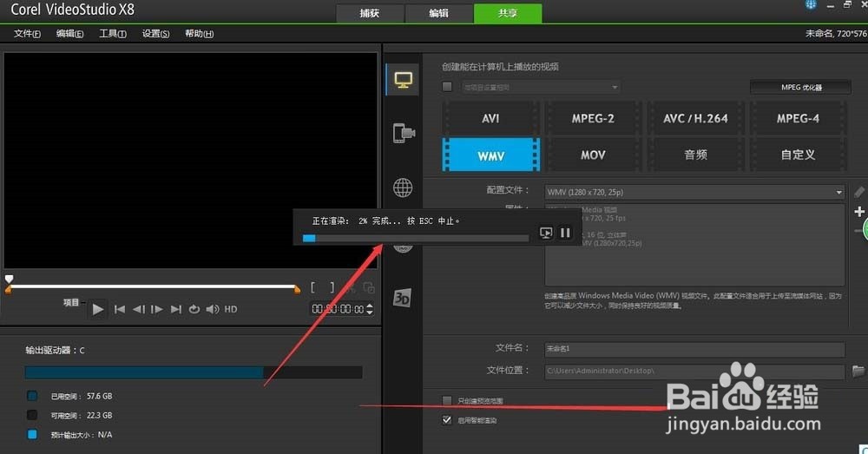Switch to the 捕获 (Capture) tab
This screenshot has height=454, width=868.
point(370,13)
